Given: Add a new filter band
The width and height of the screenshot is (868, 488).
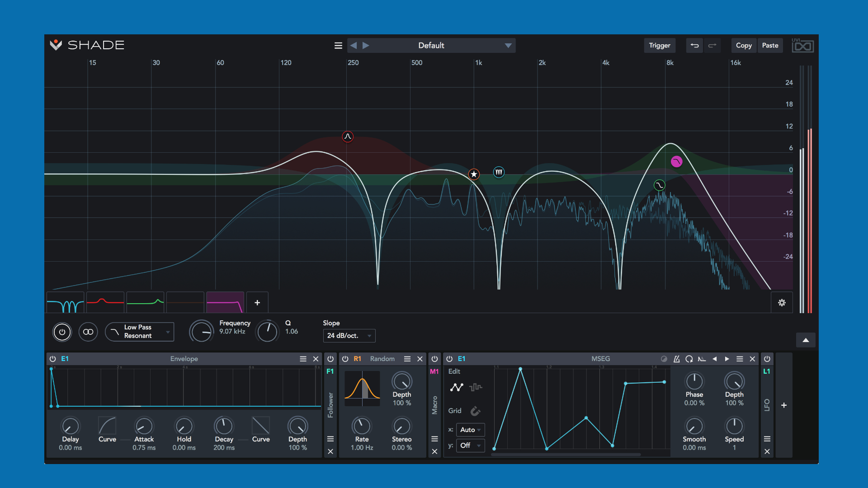Looking at the screenshot, I should click(x=257, y=302).
